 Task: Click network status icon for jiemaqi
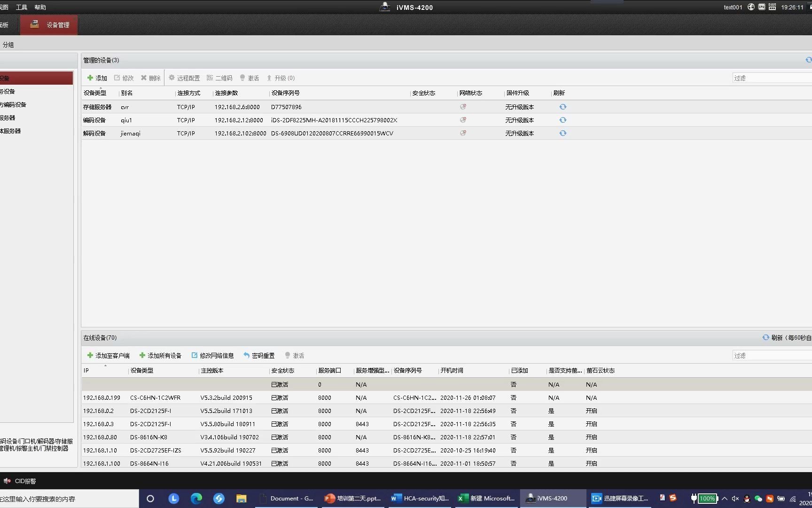[463, 133]
